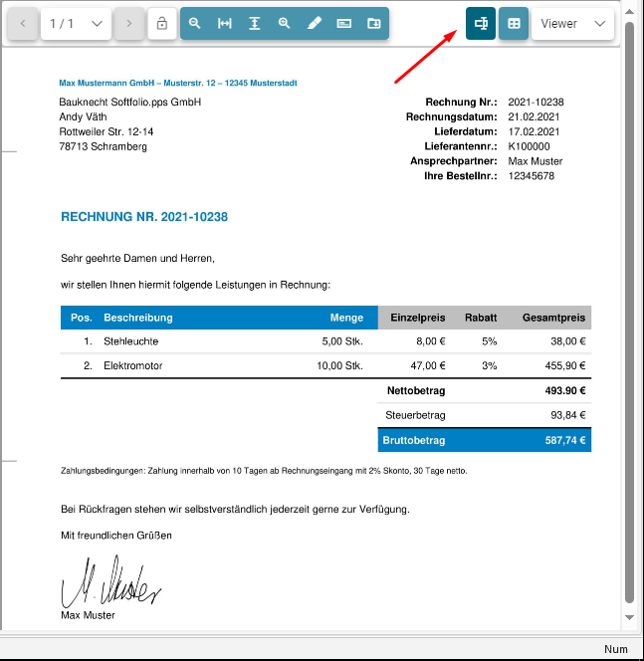Select the pencil annotation tool
This screenshot has width=644, height=661.
click(x=315, y=23)
